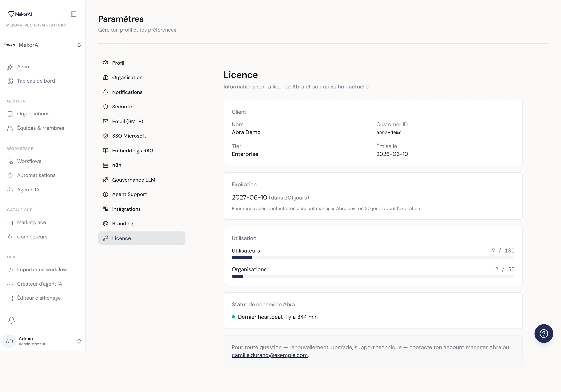Viewport: 561px width, 392px height.
Task: Click the Licence page heading
Action: click(x=240, y=75)
